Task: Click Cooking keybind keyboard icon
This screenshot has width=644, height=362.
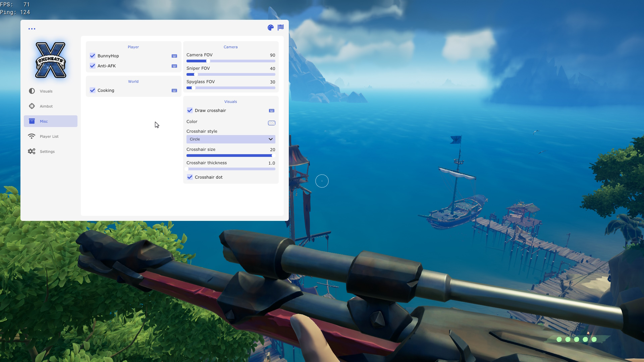Action: click(x=174, y=90)
